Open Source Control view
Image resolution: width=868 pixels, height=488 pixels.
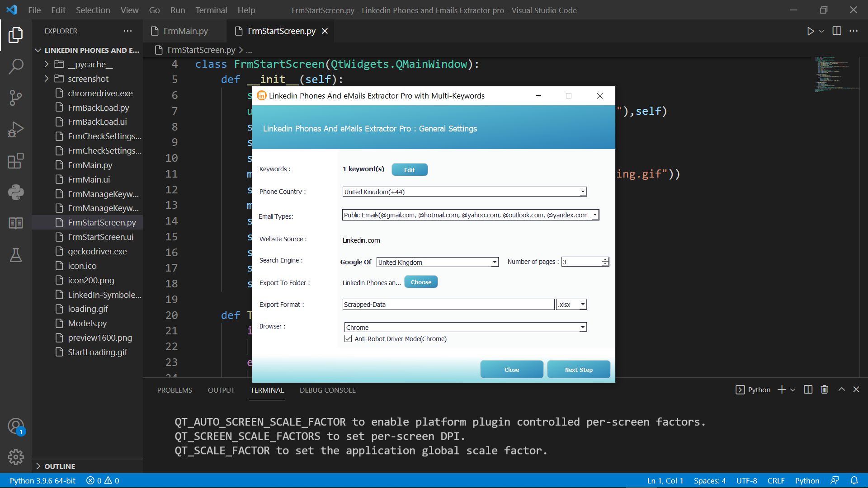tap(16, 98)
